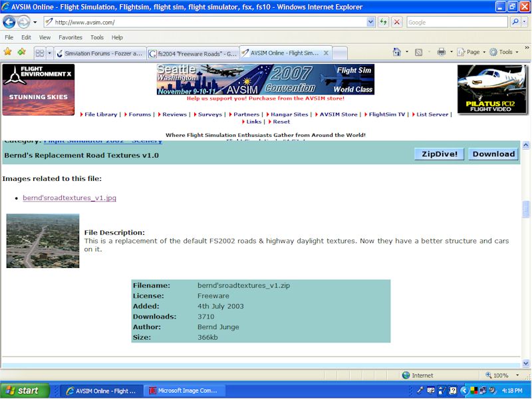Expand the address bar dropdown arrow
Screen dimensions: 532x399
[370, 22]
